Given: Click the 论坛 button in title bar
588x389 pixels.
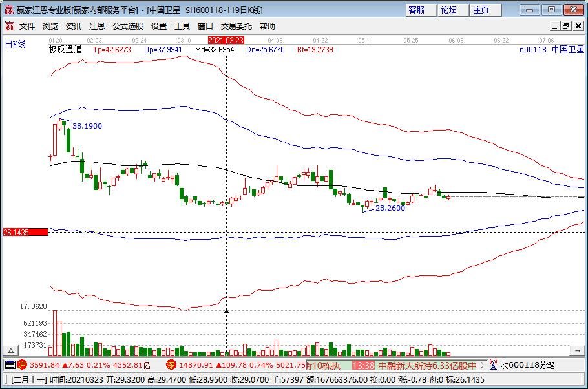Looking at the screenshot, I should pos(453,10).
